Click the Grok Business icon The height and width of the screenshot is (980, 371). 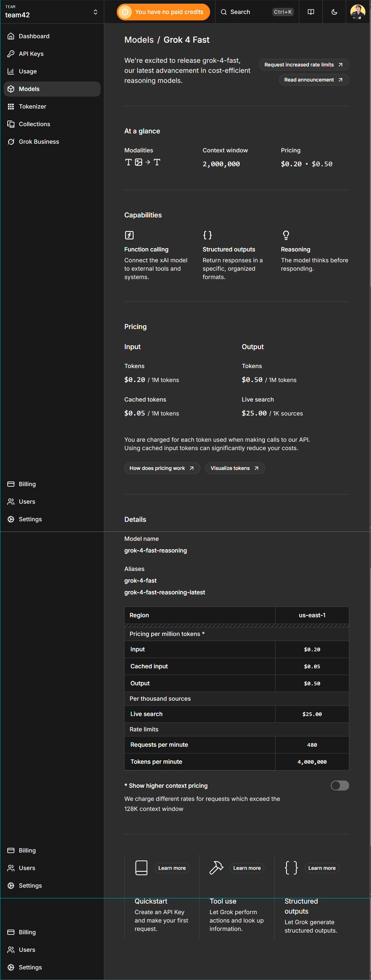point(11,141)
